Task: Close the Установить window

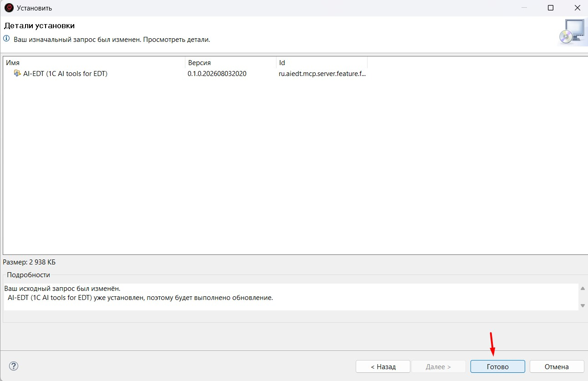Action: pos(577,8)
